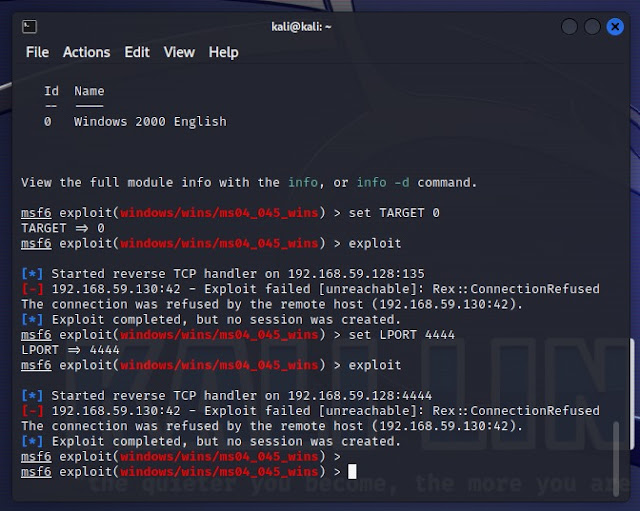Click handler line ending 192.168.59.128:135
This screenshot has height=511, width=640.
coord(223,273)
